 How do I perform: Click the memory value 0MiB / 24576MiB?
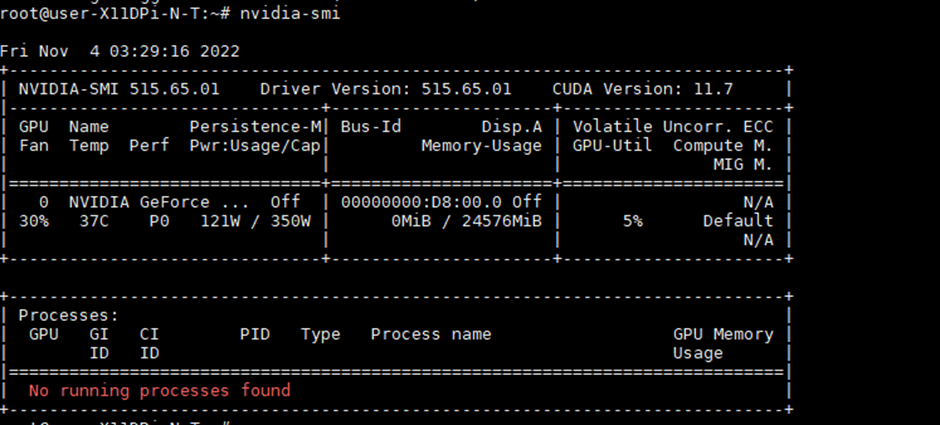(x=466, y=221)
